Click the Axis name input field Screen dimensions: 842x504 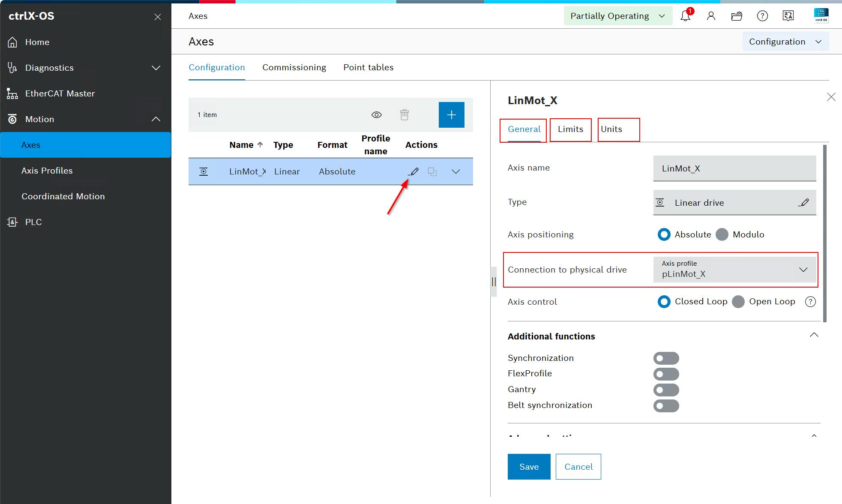tap(734, 168)
